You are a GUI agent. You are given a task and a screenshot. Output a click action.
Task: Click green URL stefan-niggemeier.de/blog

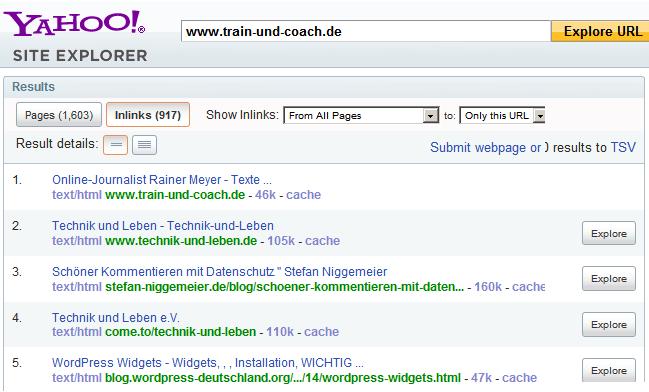click(285, 286)
